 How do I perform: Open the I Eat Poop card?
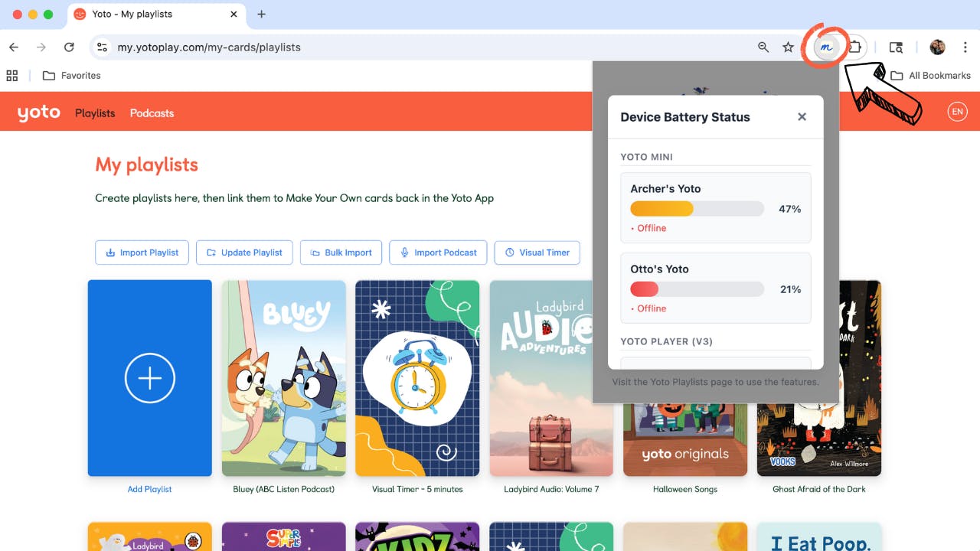point(819,536)
